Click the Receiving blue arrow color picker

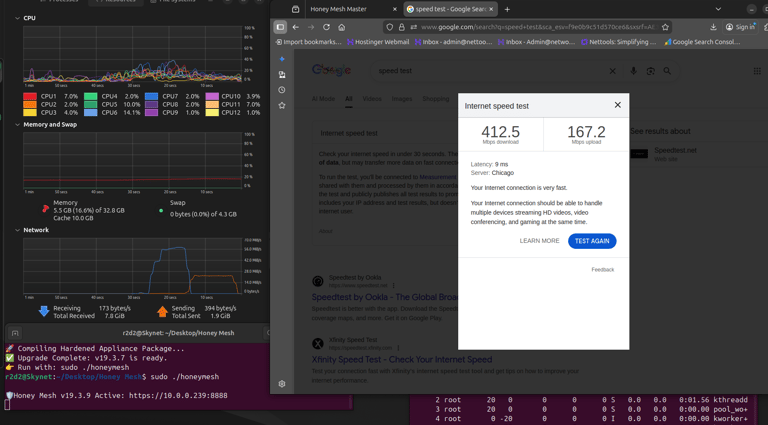pyautogui.click(x=44, y=311)
